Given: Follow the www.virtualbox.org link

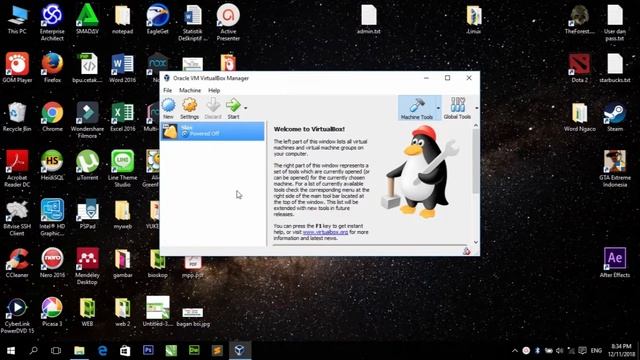Looking at the screenshot, I should tap(325, 232).
